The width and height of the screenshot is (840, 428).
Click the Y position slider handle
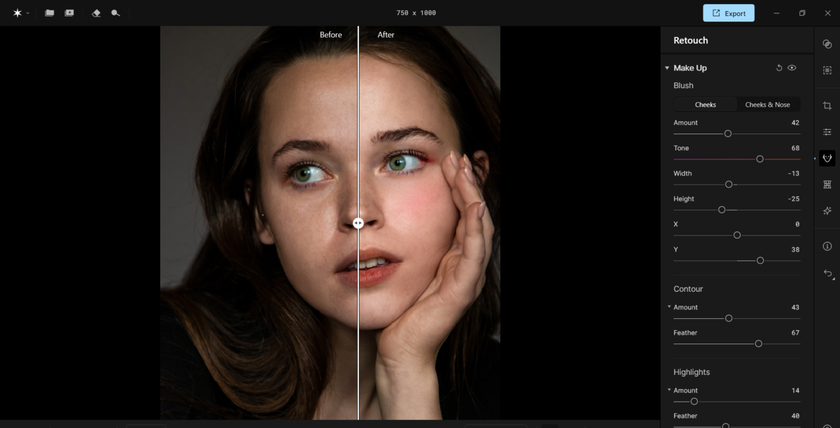(x=760, y=261)
